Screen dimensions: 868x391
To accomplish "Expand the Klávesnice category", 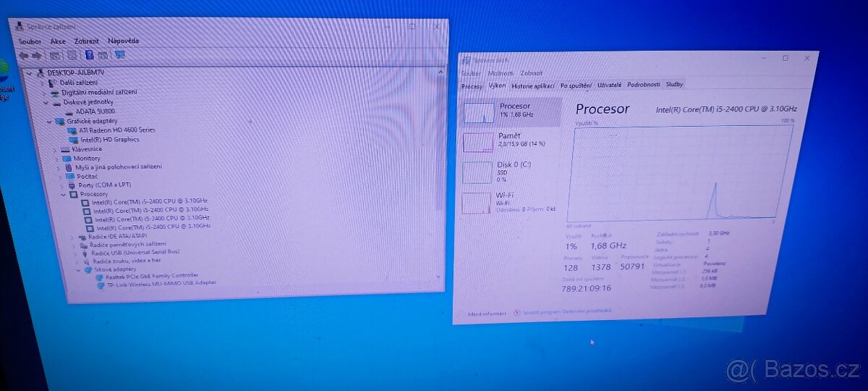I will tap(55, 149).
